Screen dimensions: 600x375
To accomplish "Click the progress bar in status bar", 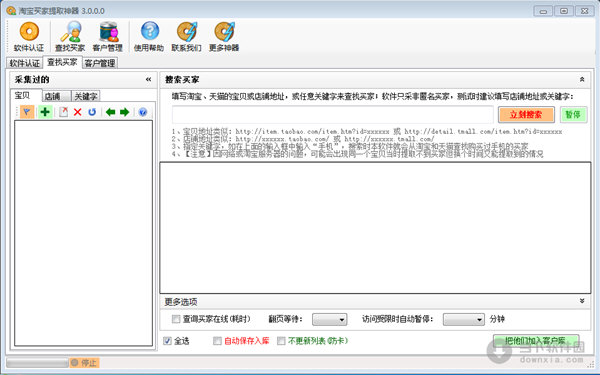I will point(37,362).
